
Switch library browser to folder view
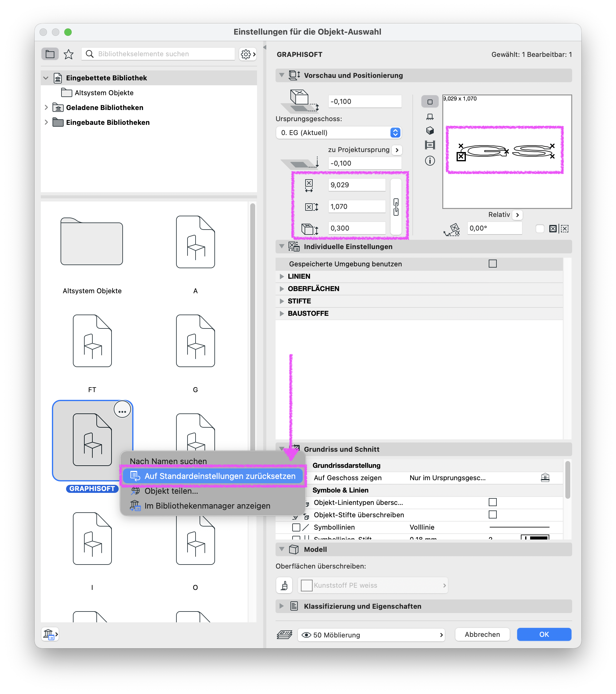50,54
